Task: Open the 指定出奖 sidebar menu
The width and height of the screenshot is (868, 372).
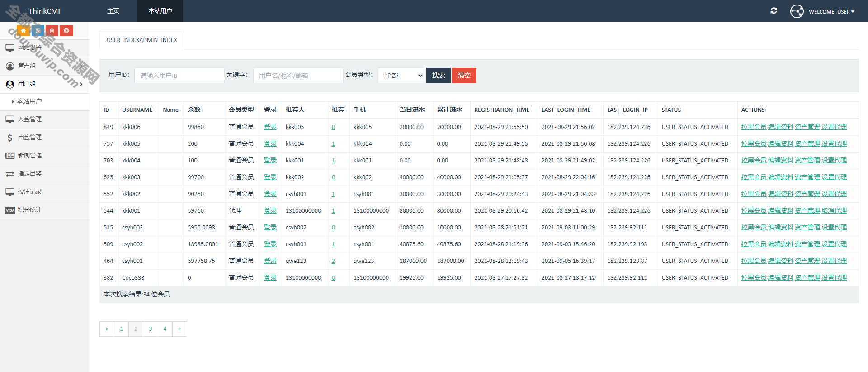Action: click(45, 173)
